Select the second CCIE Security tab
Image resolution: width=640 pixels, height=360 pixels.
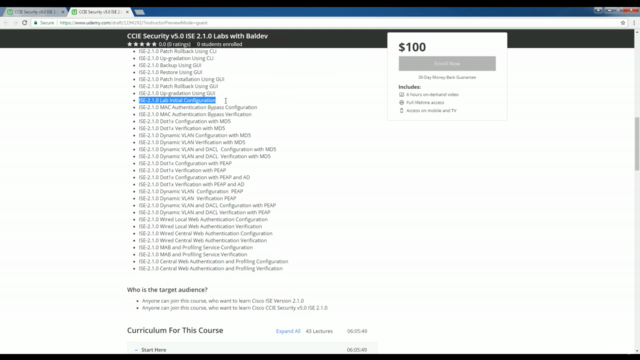(100, 12)
